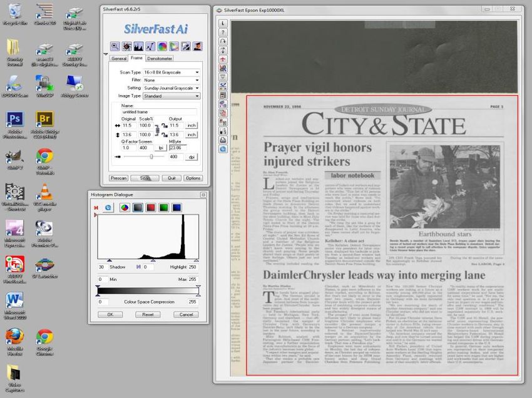Change the height unit 'inch' button
This screenshot has height=398, width=532.
click(192, 135)
